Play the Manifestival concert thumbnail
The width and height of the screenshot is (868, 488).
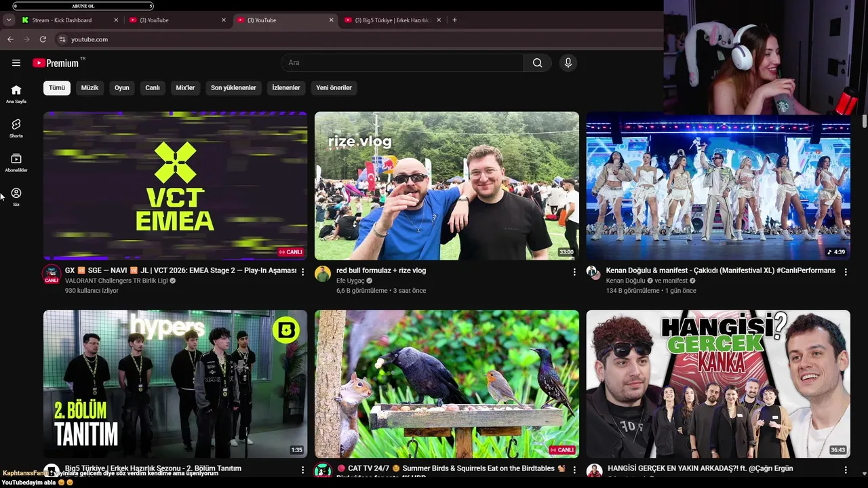pos(718,186)
